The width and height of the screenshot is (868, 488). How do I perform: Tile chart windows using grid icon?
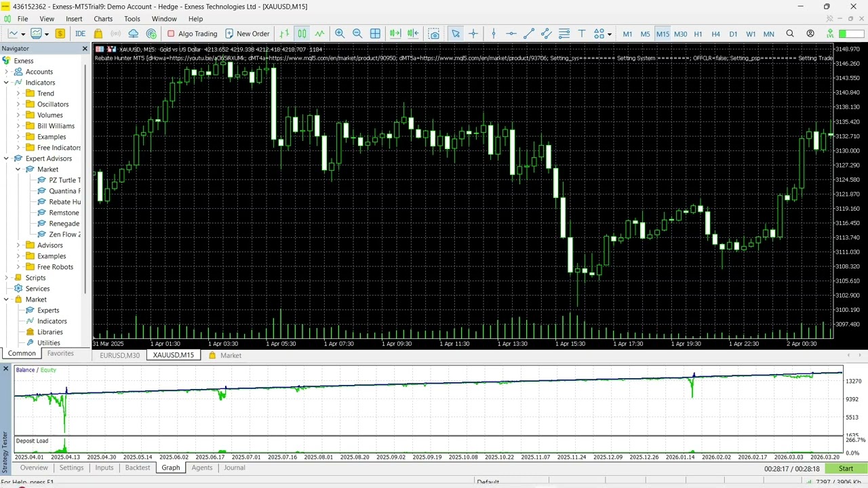375,33
